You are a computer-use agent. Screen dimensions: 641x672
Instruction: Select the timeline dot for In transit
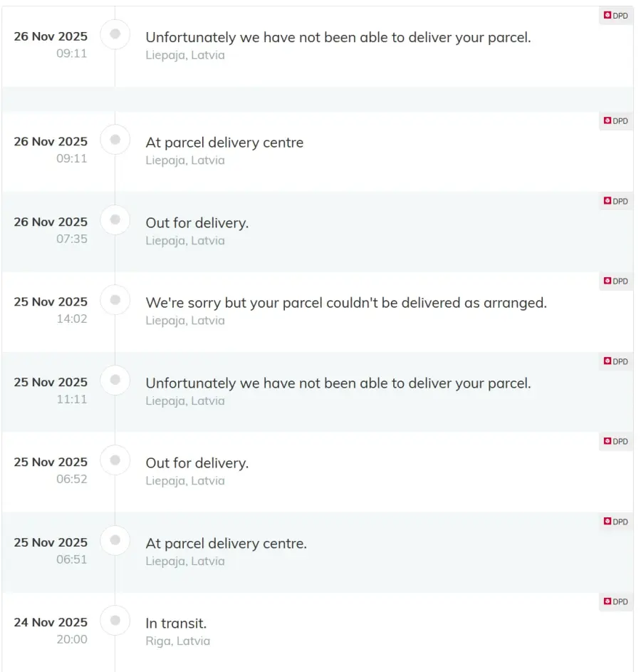tap(115, 621)
